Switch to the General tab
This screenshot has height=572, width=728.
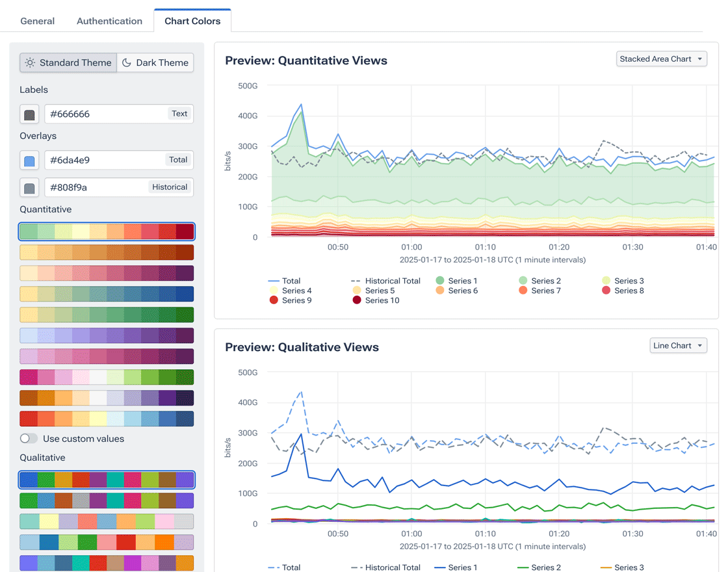(x=38, y=21)
